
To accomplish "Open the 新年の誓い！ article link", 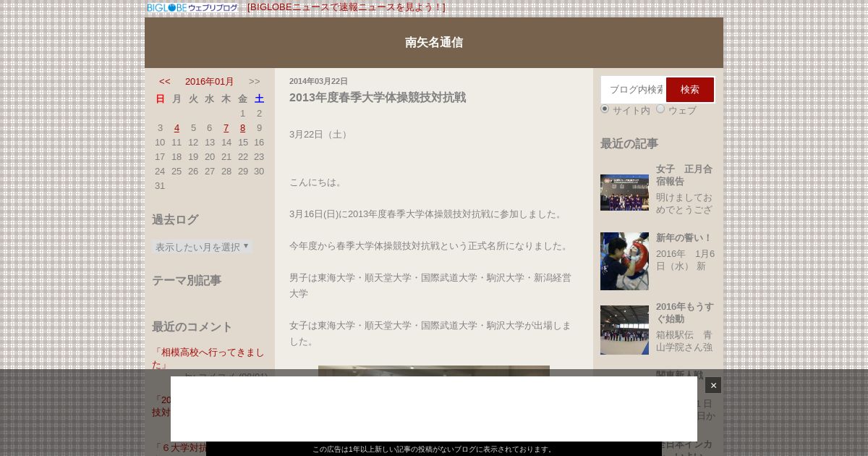I will [x=684, y=238].
